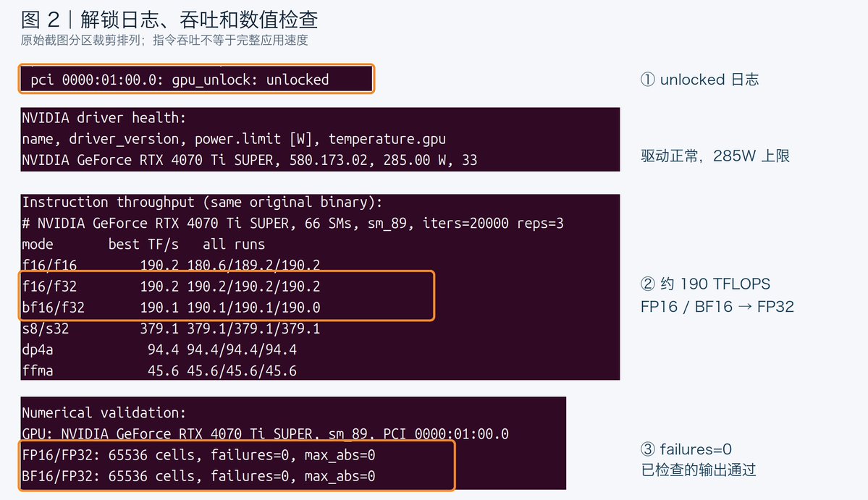Select the highlighted f16/f32 190.2 row

[x=171, y=287]
